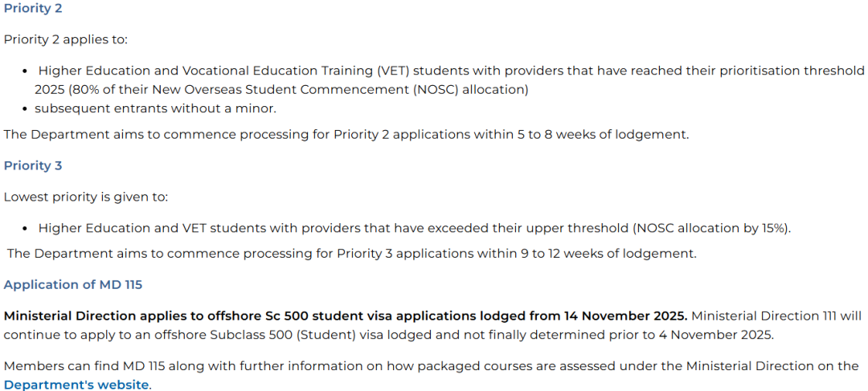Click the text '(NOSC allocation by 15%)'

click(711, 228)
